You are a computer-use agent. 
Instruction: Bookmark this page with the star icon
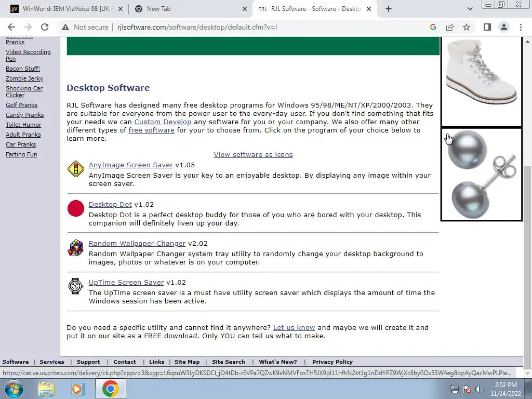pos(467,27)
